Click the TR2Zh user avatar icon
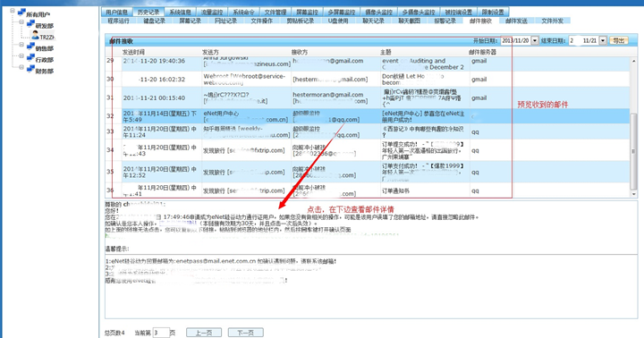644x338 pixels. pyautogui.click(x=36, y=35)
